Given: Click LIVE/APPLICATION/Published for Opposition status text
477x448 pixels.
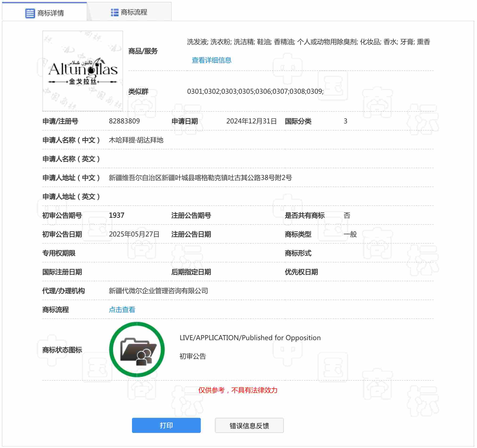Looking at the screenshot, I should click(x=250, y=338).
